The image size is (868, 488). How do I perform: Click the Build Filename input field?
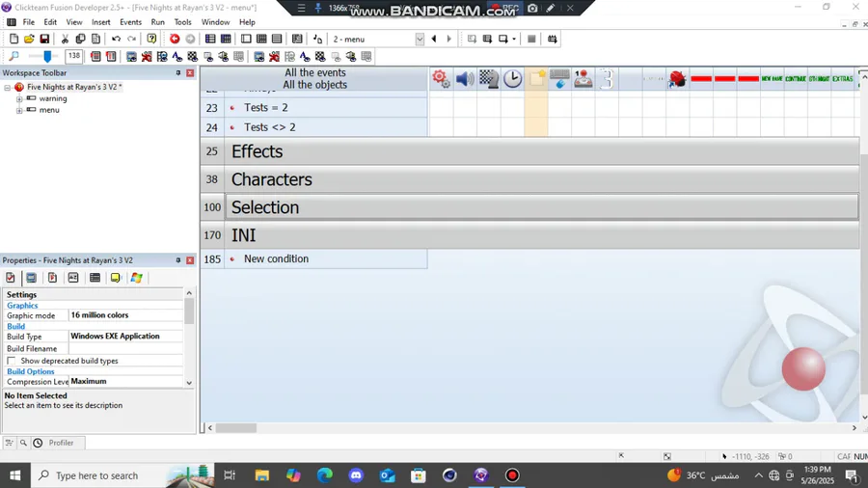[126, 348]
